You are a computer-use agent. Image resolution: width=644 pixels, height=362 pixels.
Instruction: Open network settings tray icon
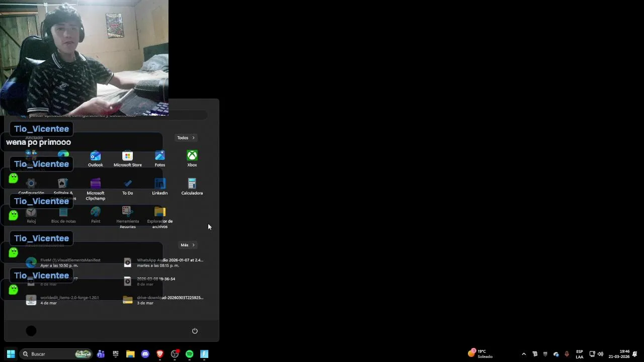pos(592,354)
